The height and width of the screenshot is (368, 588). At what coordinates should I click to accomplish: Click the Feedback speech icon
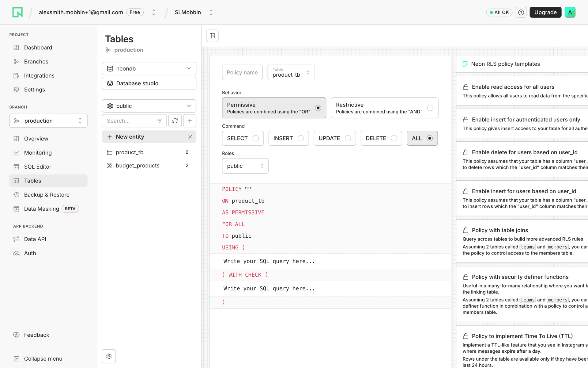[x=16, y=335]
